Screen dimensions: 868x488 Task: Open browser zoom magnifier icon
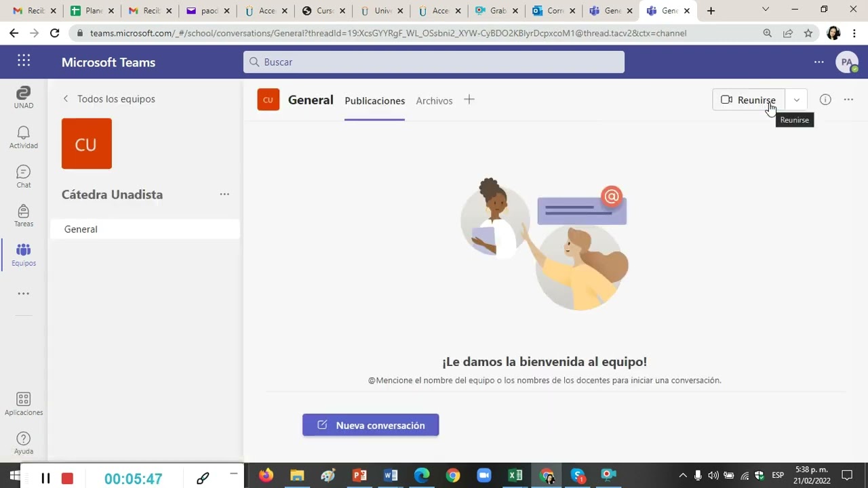[x=767, y=33]
